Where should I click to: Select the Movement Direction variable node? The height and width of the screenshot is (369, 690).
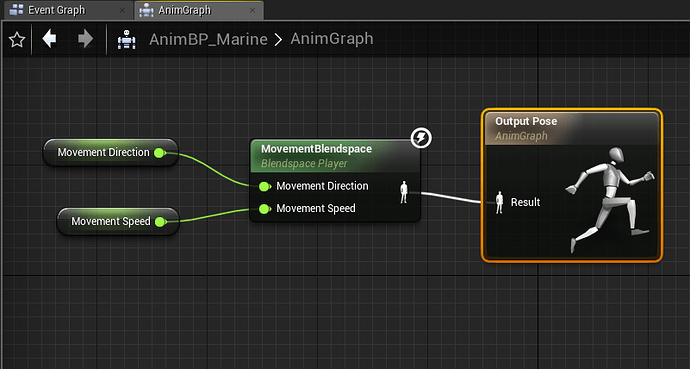pyautogui.click(x=110, y=153)
